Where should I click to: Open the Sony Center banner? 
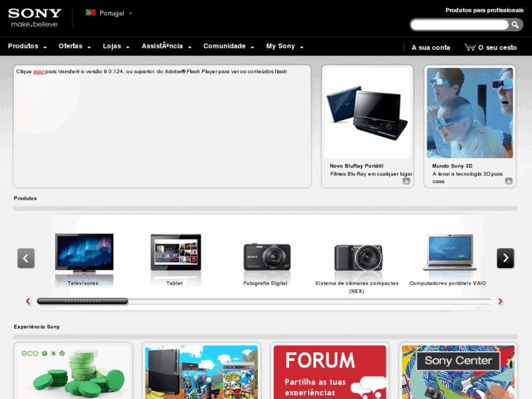tap(458, 372)
